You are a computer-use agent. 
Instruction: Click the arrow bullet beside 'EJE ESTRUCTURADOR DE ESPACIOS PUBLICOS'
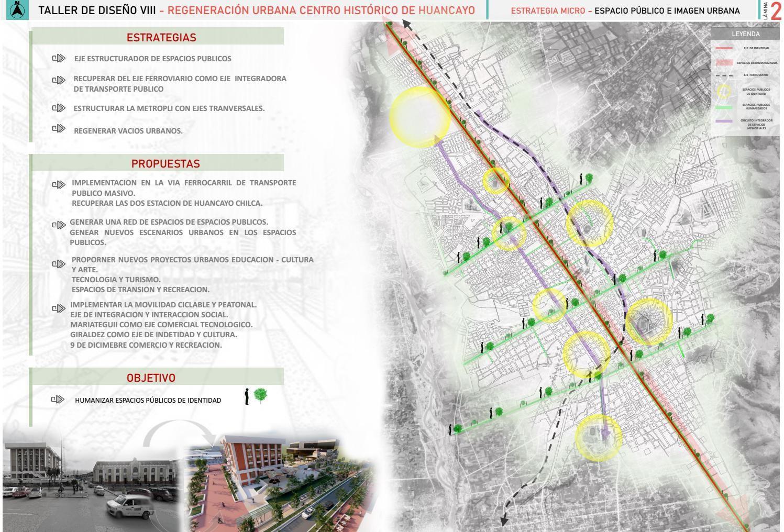coord(59,58)
